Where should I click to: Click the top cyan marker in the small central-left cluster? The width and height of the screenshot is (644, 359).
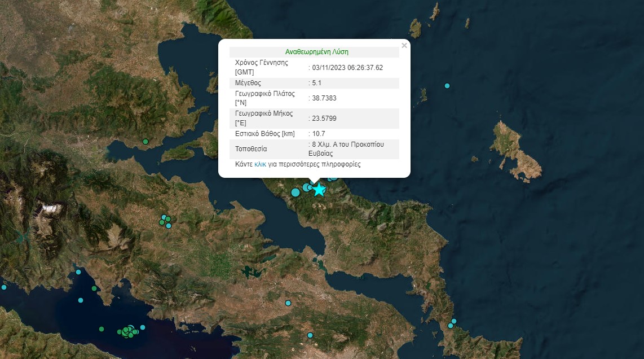coord(164,217)
